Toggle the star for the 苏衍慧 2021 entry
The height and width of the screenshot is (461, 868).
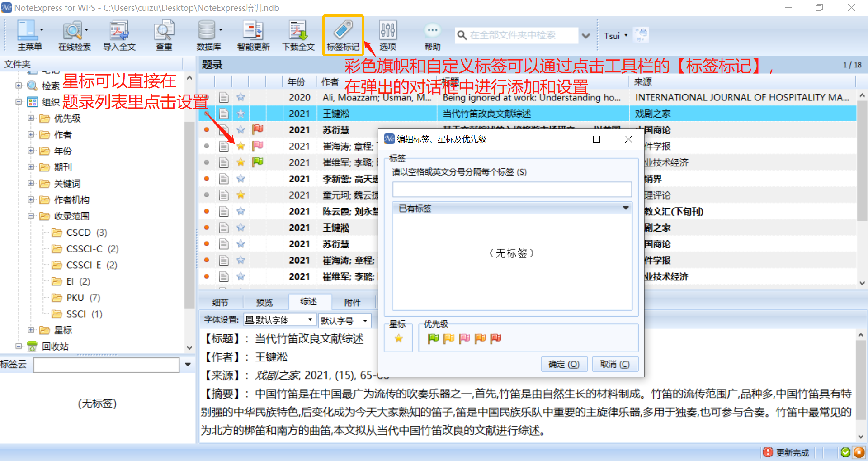point(241,130)
